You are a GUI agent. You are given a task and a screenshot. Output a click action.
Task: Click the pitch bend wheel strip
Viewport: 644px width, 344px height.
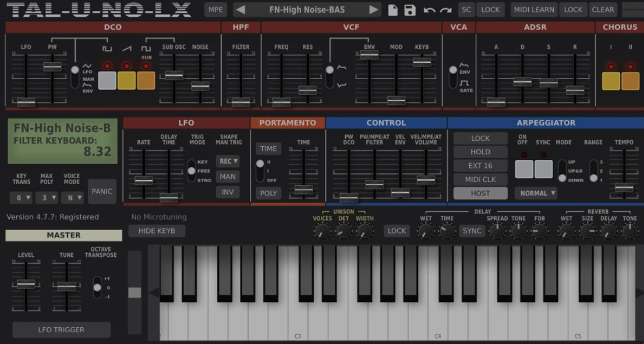point(135,292)
